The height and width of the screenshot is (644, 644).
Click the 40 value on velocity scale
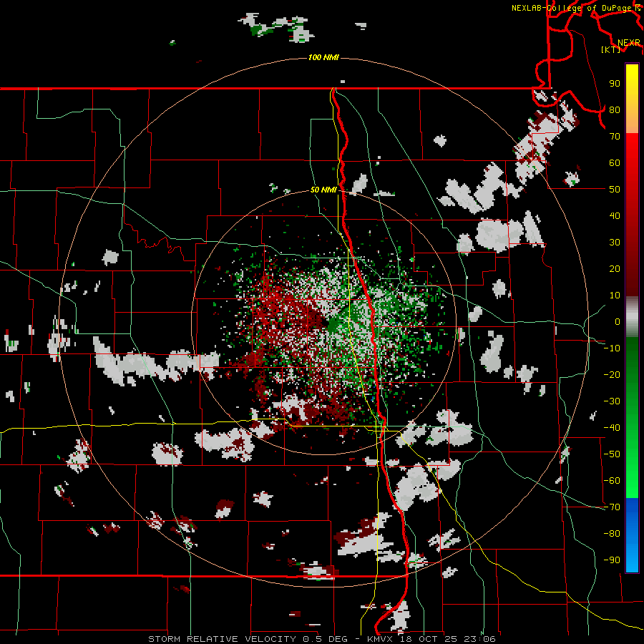click(615, 215)
